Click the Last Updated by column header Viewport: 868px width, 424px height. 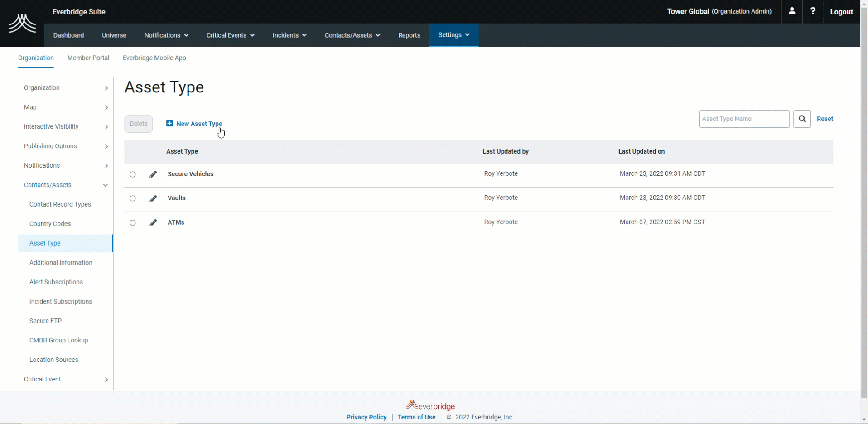[506, 151]
